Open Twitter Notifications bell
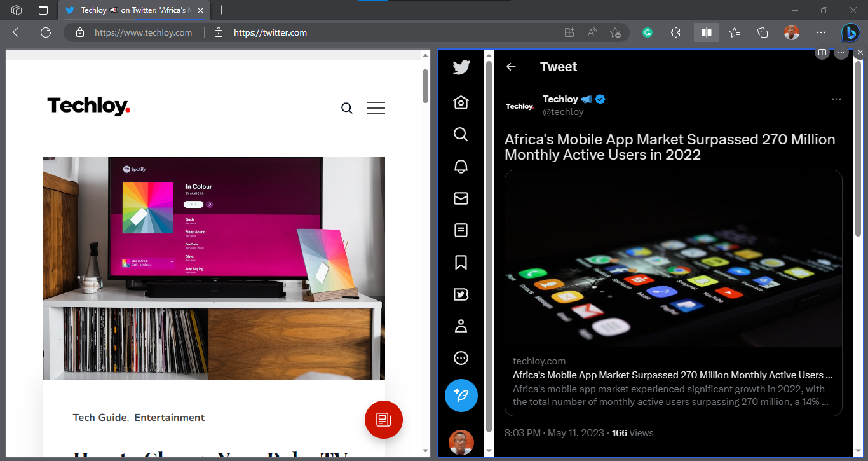Image resolution: width=868 pixels, height=461 pixels. (461, 167)
